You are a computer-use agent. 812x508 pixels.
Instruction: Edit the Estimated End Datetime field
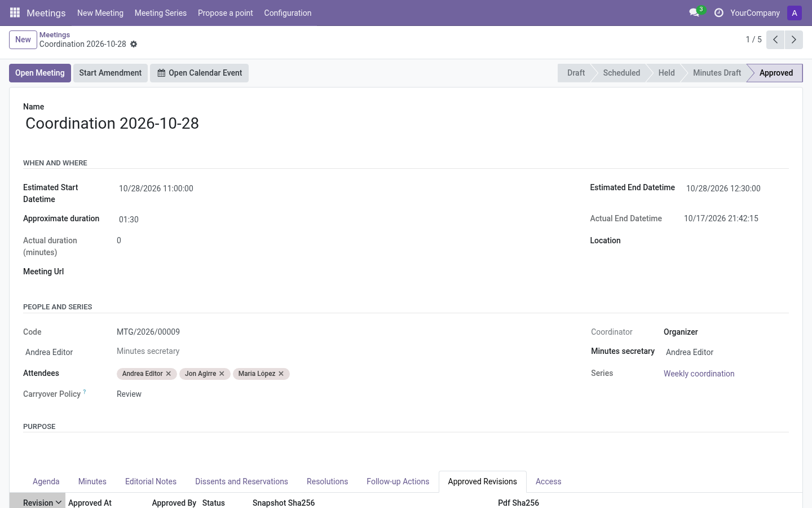pyautogui.click(x=736, y=189)
